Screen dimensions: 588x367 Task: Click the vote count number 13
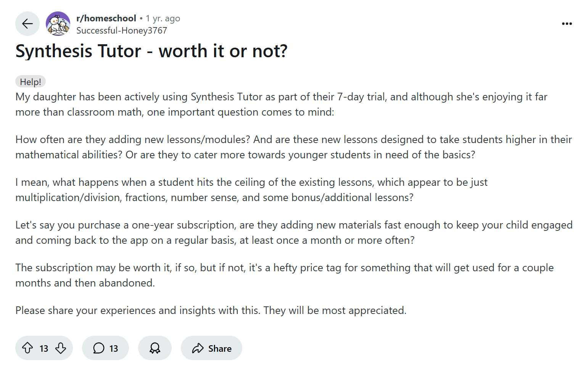pos(43,348)
